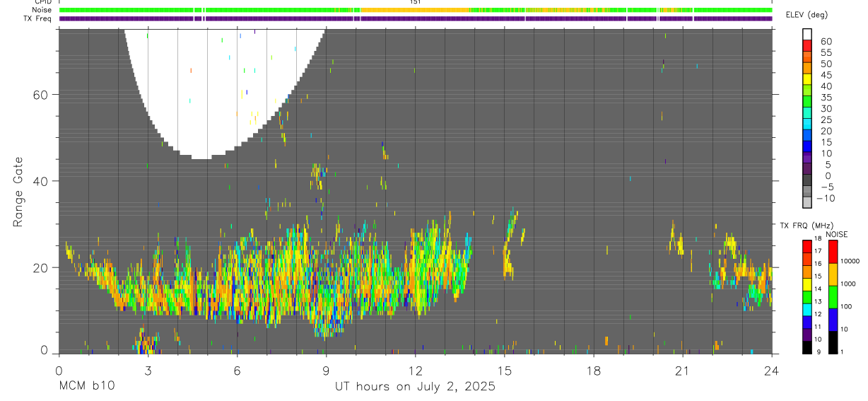Click the ELEV (deg) colorbar label
Screen dimensions: 868x401
click(807, 15)
